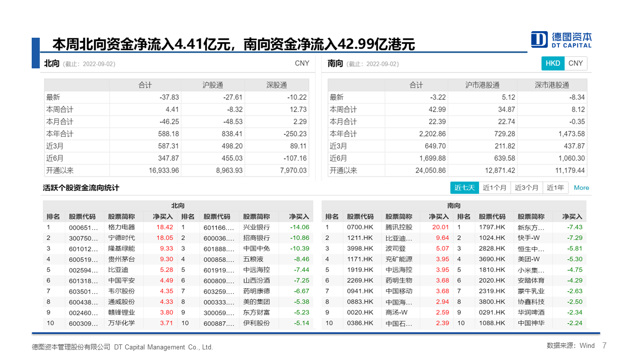This screenshot has width=644, height=362.
Task: Click the 北向 CNY currency label
Action: pyautogui.click(x=302, y=63)
